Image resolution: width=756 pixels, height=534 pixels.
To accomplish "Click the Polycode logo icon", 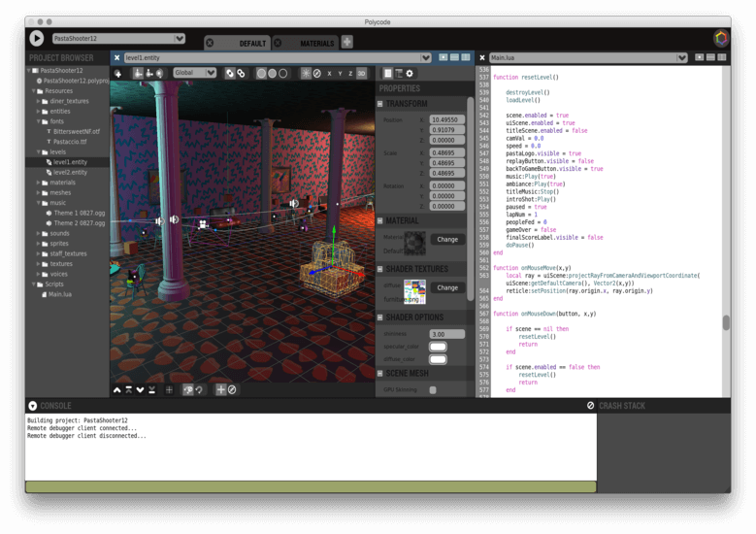I will click(x=720, y=39).
